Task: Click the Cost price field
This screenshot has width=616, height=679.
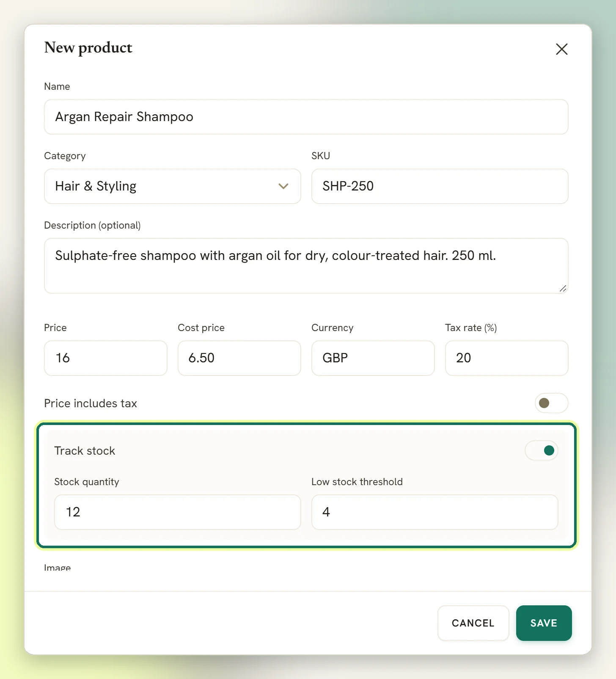Action: click(239, 358)
